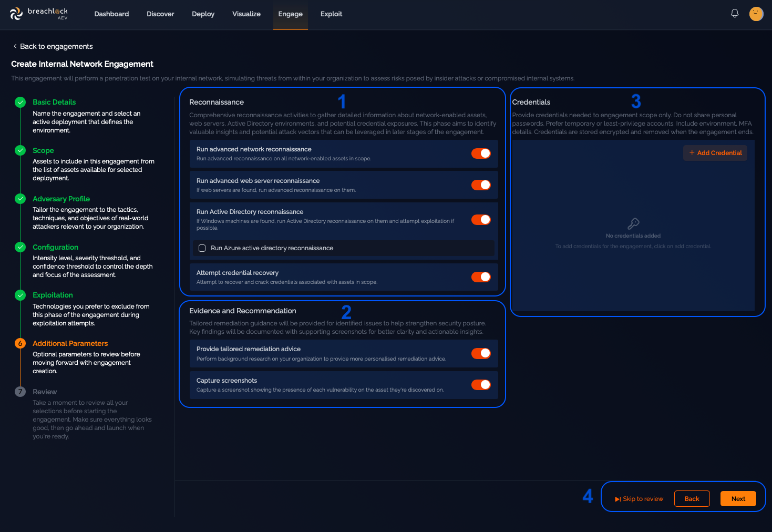The height and width of the screenshot is (532, 772).
Task: Click the Configuration step checkmark icon
Action: coord(20,247)
